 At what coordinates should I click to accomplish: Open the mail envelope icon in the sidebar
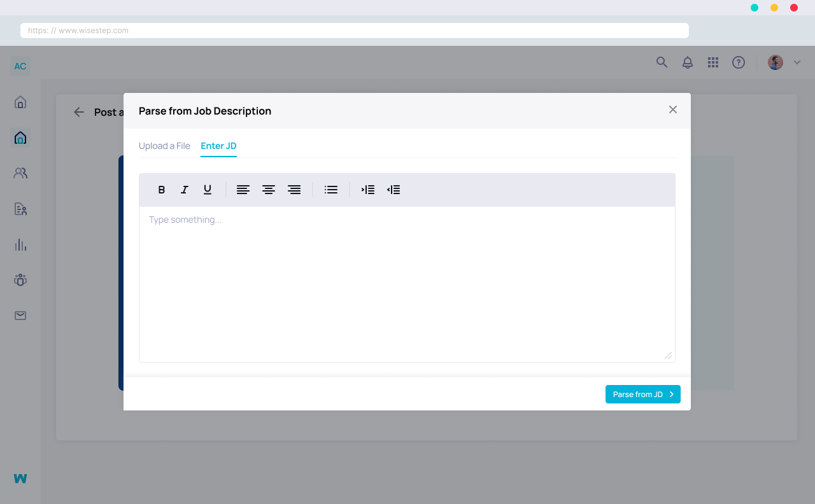pyautogui.click(x=20, y=316)
